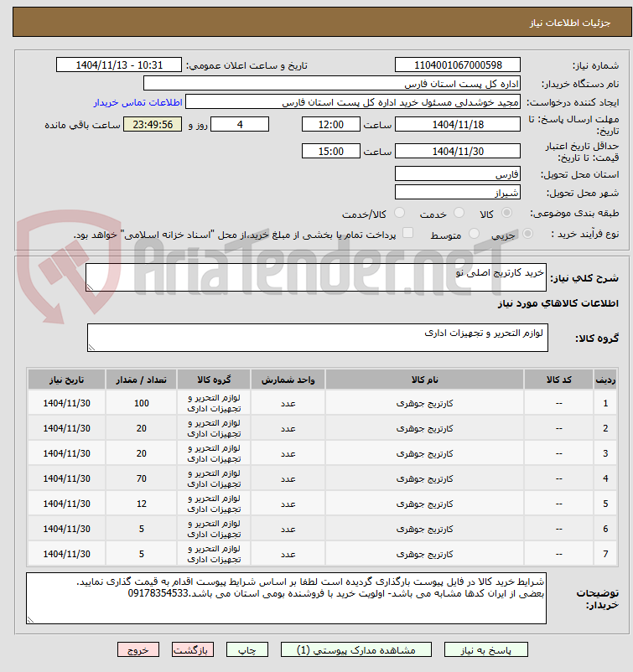This screenshot has width=633, height=672.
Task: Click the ردیف column header
Action: [x=605, y=380]
